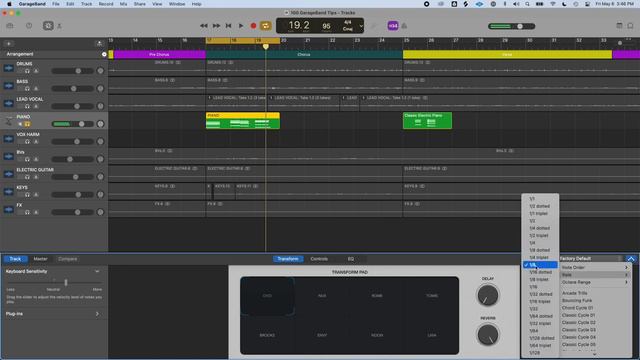Switch to the Master tab

pyautogui.click(x=40, y=259)
